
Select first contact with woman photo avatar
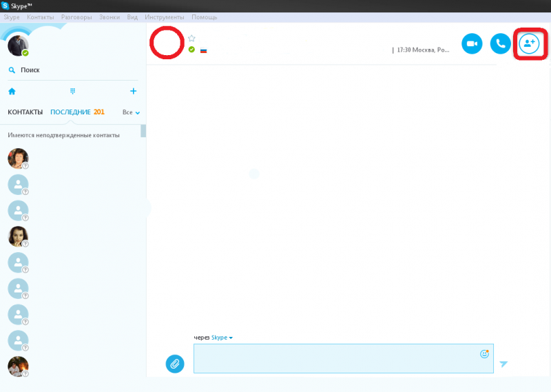coord(18,158)
